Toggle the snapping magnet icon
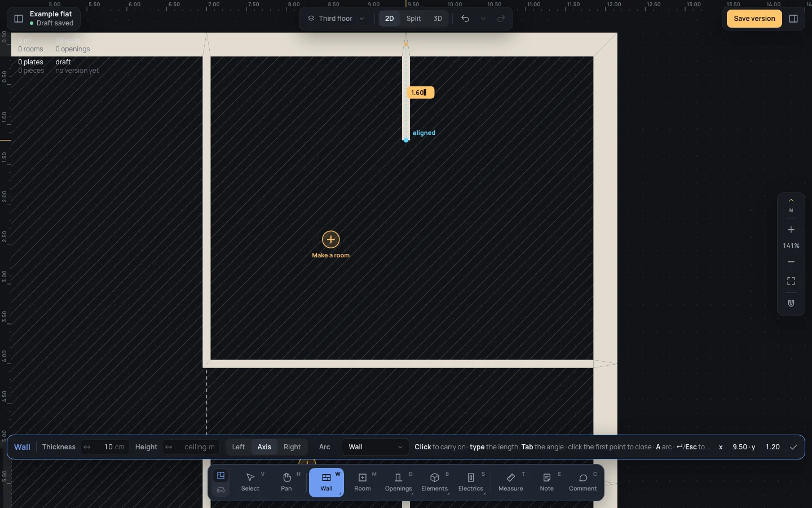The image size is (812, 508). 791,303
